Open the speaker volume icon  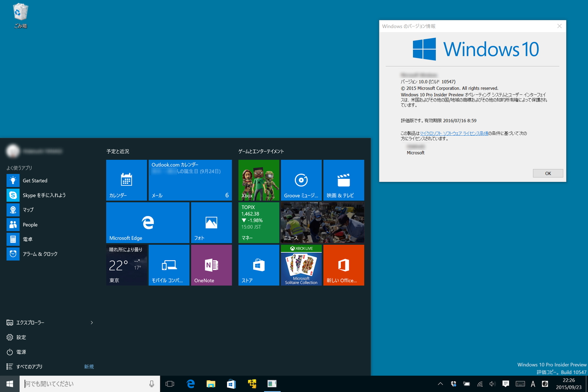[492, 384]
